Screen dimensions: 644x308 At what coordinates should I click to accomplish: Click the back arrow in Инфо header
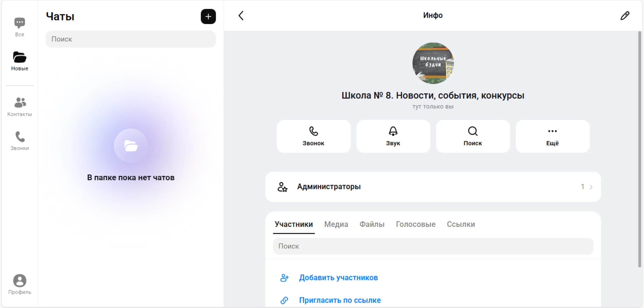tap(241, 16)
